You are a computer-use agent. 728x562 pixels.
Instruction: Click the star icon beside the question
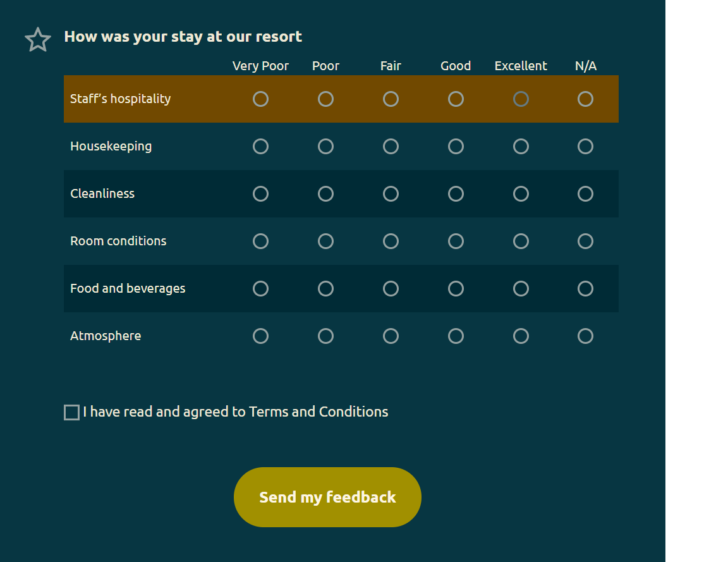[x=38, y=40]
